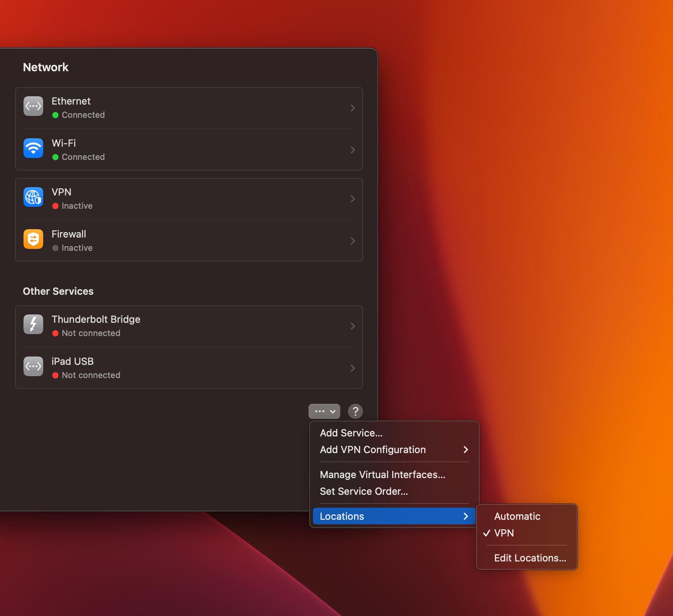Image resolution: width=673 pixels, height=616 pixels.
Task: Click the Wi-Fi service icon
Action: point(33,149)
